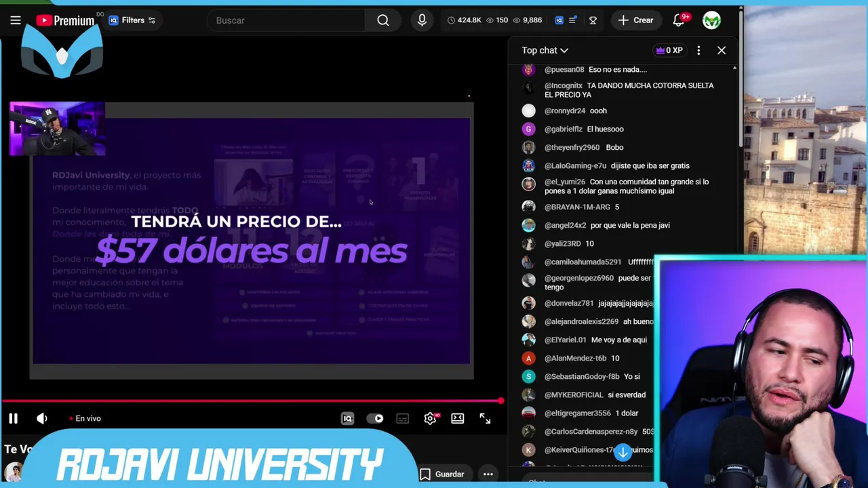Click the red progress bar midpoint
The image size is (868, 488).
click(251, 401)
